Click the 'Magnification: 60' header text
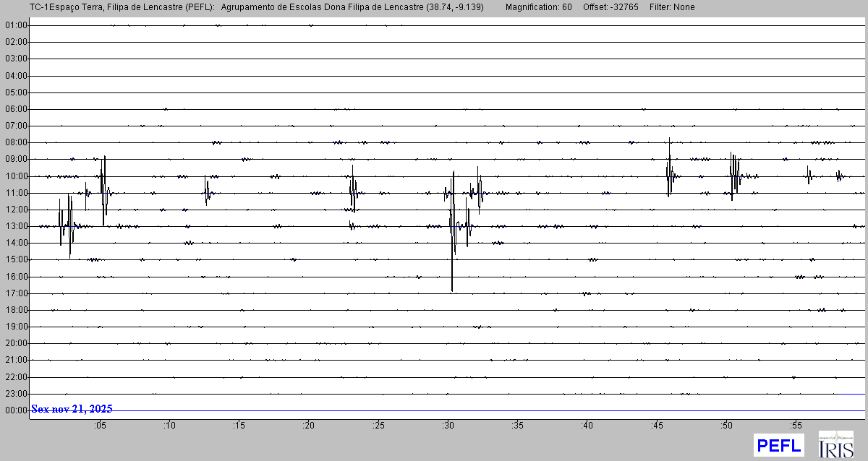Screen dimensions: 868x461 [x=538, y=7]
